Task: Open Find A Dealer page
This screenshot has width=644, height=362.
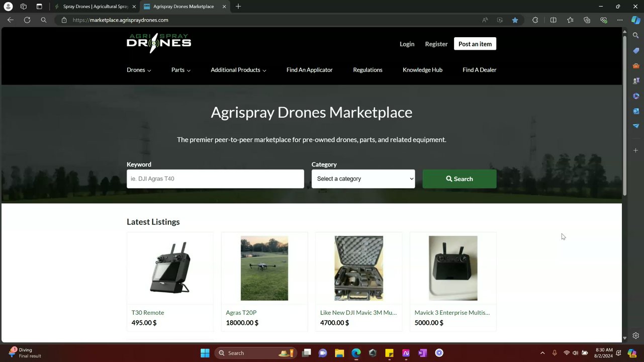Action: pyautogui.click(x=480, y=70)
